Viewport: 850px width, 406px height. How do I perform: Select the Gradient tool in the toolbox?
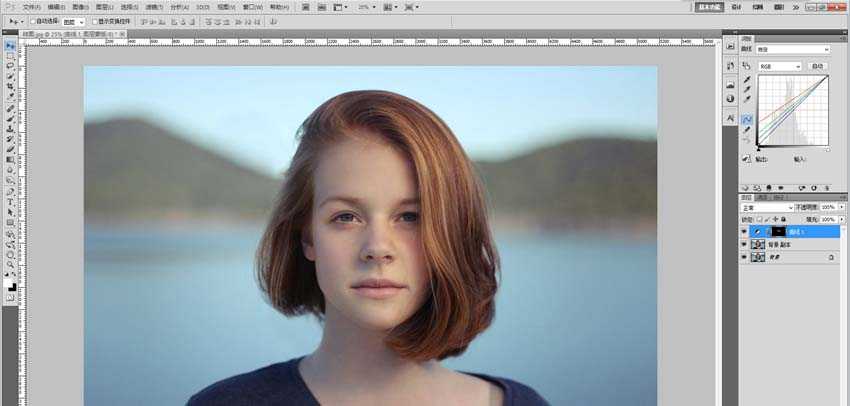point(10,159)
